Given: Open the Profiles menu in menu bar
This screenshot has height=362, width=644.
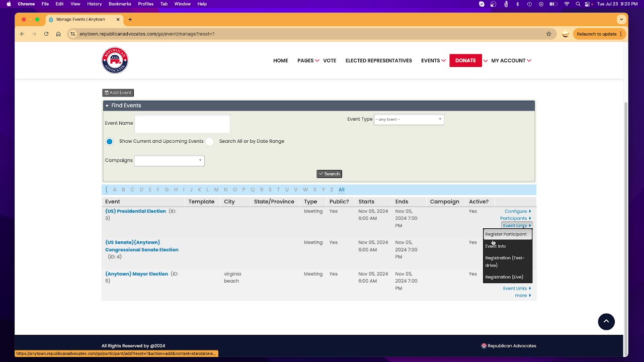Looking at the screenshot, I should tap(146, 4).
